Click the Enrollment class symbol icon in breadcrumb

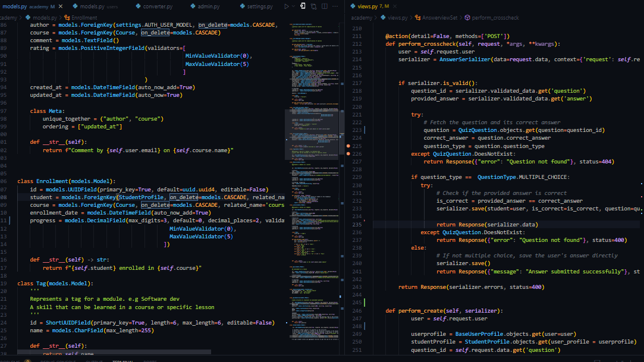pos(67,18)
